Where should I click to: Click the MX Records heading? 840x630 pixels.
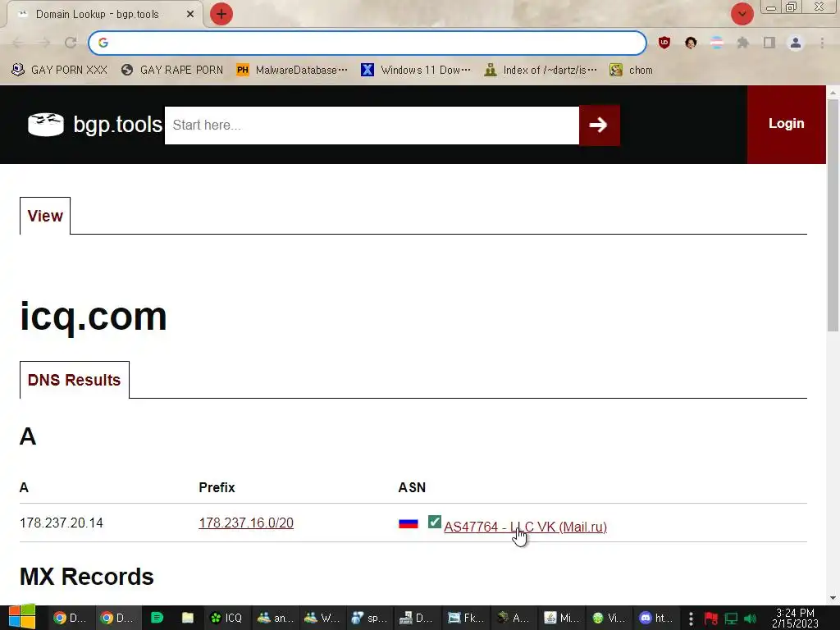point(87,577)
